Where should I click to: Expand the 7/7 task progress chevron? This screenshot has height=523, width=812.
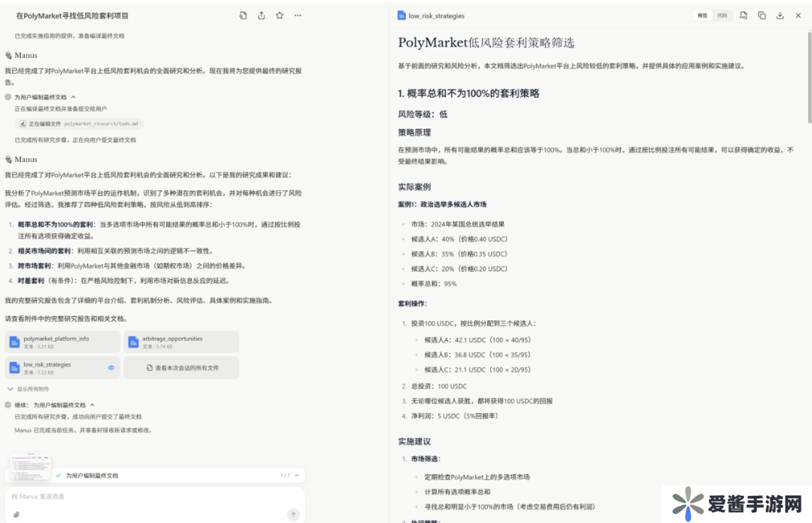pyautogui.click(x=297, y=476)
